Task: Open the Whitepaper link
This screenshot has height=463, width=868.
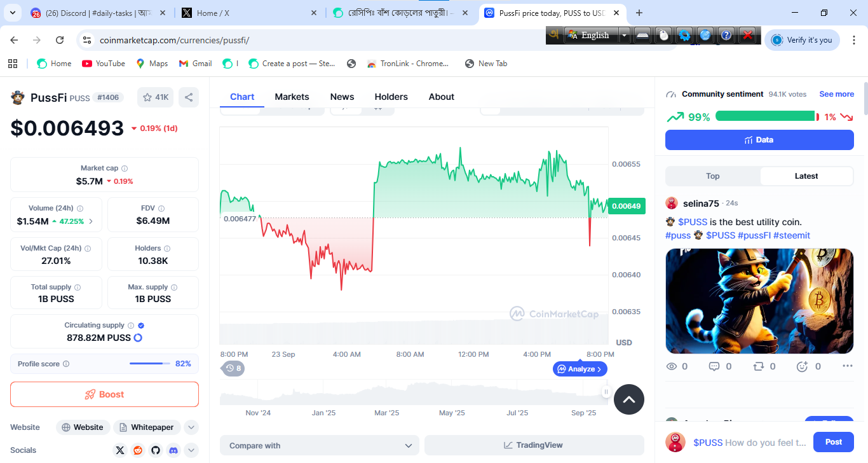Action: (x=147, y=427)
